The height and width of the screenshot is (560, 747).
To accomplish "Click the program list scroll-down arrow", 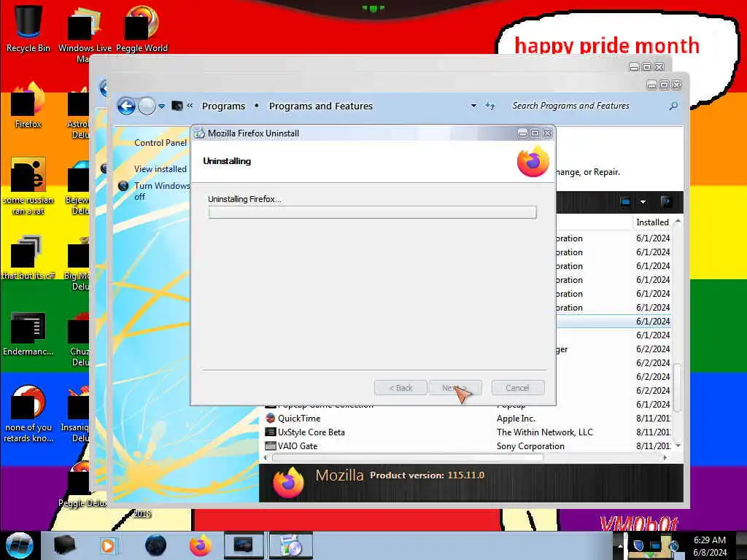I will [678, 446].
